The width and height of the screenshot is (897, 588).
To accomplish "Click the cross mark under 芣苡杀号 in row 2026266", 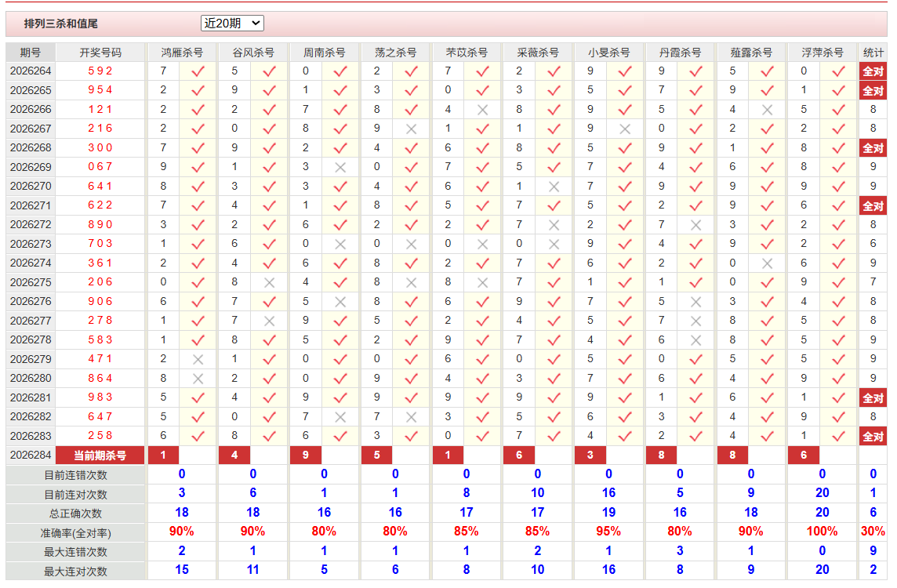I will [x=482, y=110].
